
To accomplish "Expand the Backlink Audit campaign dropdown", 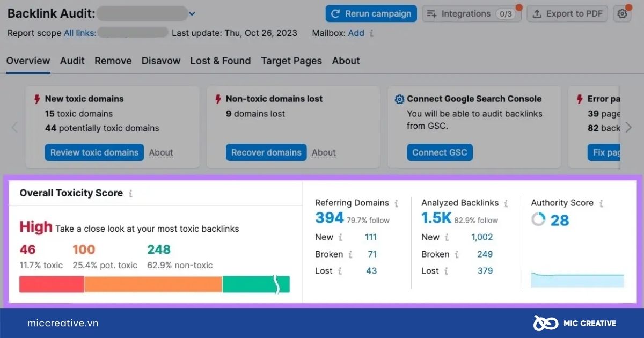I will click(x=192, y=14).
